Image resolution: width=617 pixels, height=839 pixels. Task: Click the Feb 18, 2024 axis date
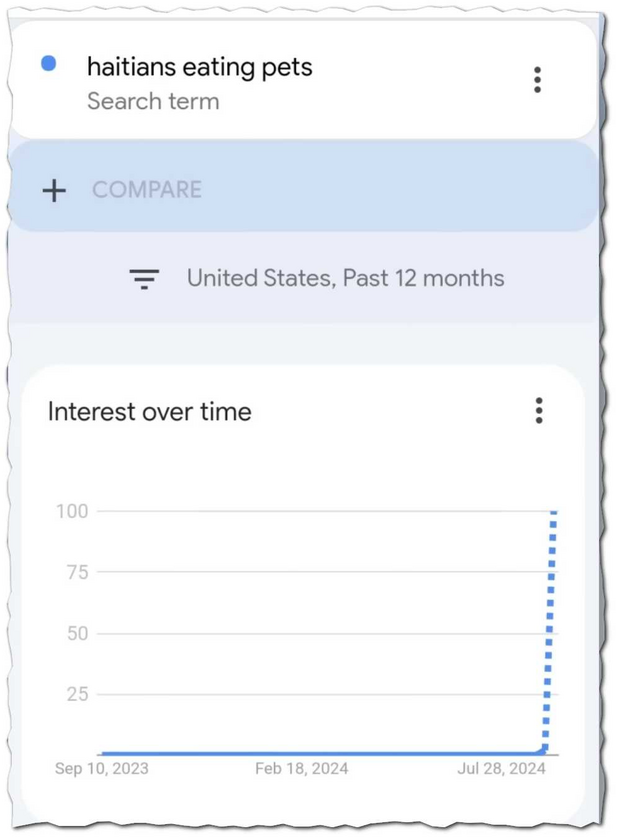point(302,769)
